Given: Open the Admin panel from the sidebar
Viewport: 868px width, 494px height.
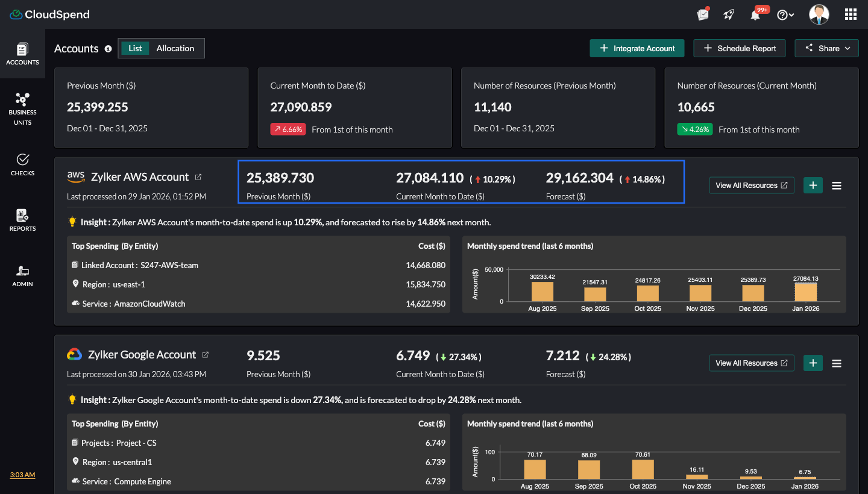Looking at the screenshot, I should pos(22,274).
